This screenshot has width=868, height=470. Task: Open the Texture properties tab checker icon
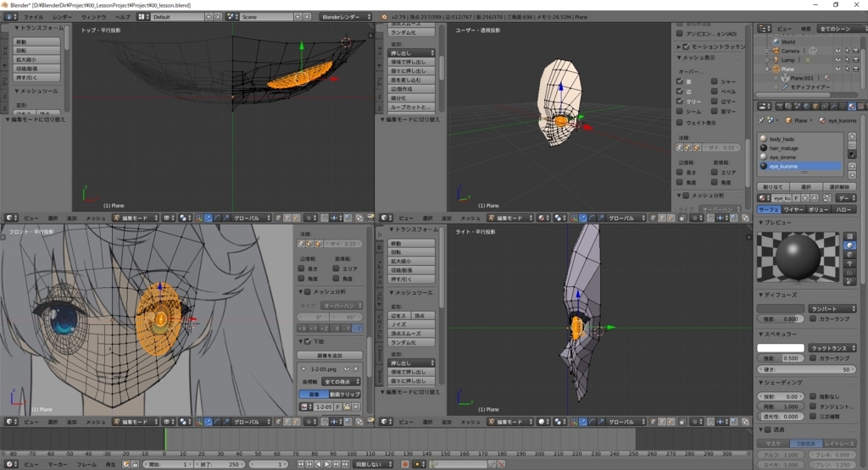pos(861,106)
